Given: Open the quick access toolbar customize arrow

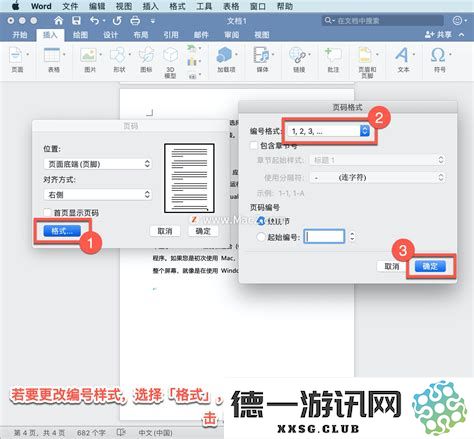Looking at the screenshot, I should coord(153,21).
